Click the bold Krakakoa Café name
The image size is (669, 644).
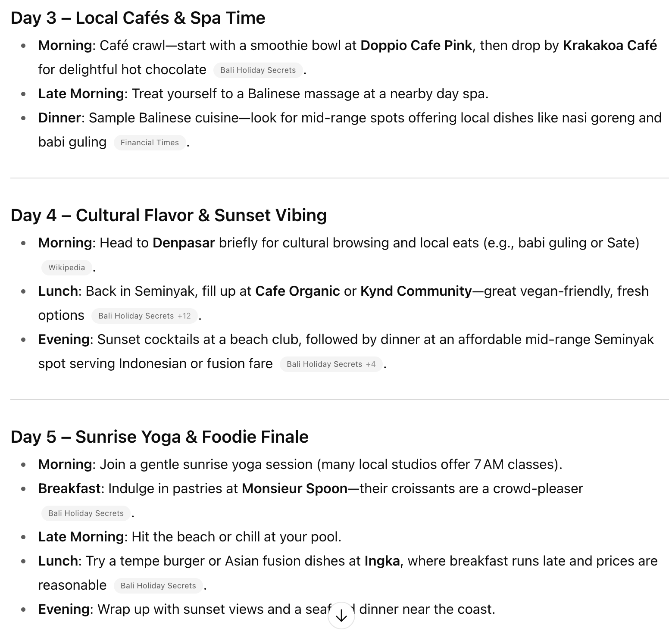pyautogui.click(x=610, y=46)
